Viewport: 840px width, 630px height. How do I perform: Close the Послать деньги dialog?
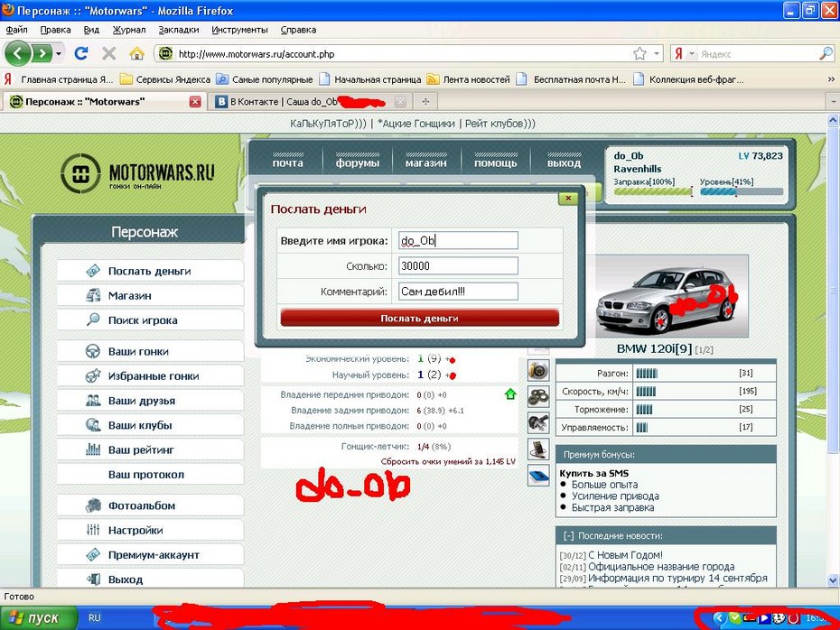tap(568, 198)
